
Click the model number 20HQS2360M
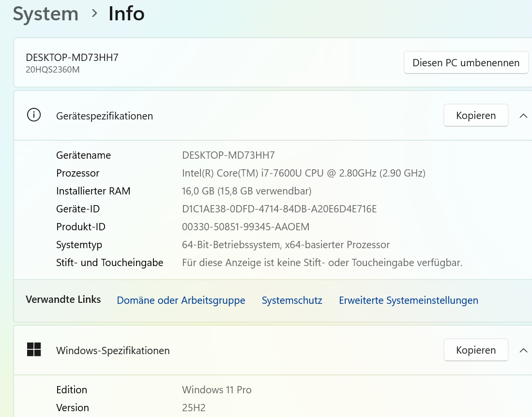(x=53, y=70)
